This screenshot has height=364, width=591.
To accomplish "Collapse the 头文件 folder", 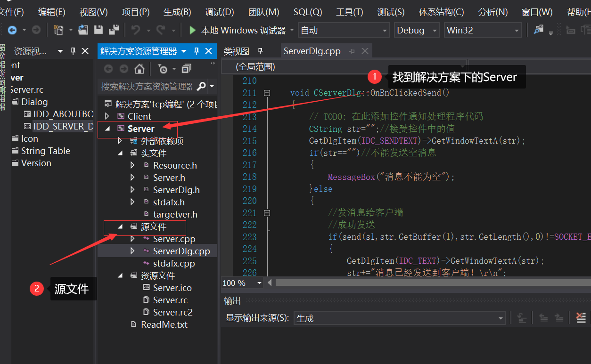I will pos(119,153).
